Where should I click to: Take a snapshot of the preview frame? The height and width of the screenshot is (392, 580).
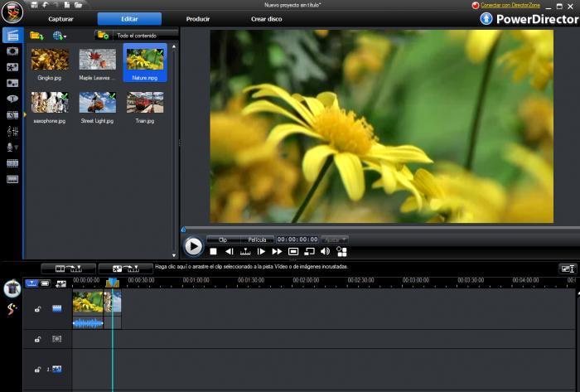[293, 251]
